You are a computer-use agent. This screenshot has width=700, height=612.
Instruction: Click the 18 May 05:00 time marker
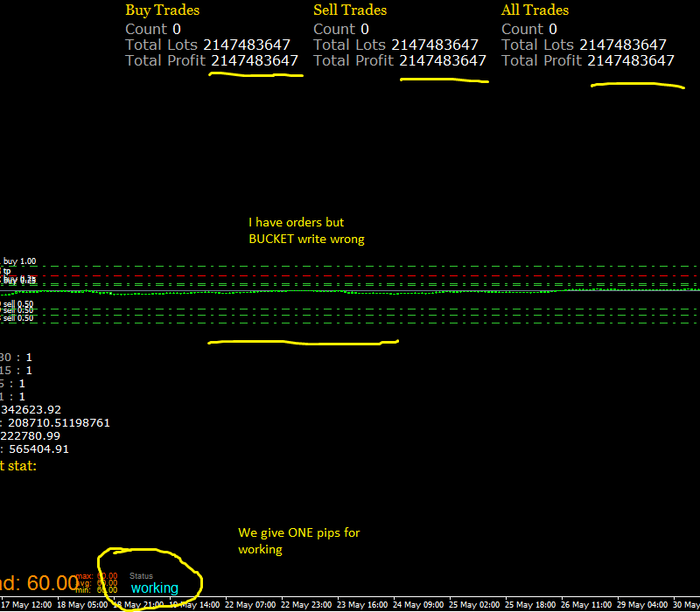[x=82, y=605]
